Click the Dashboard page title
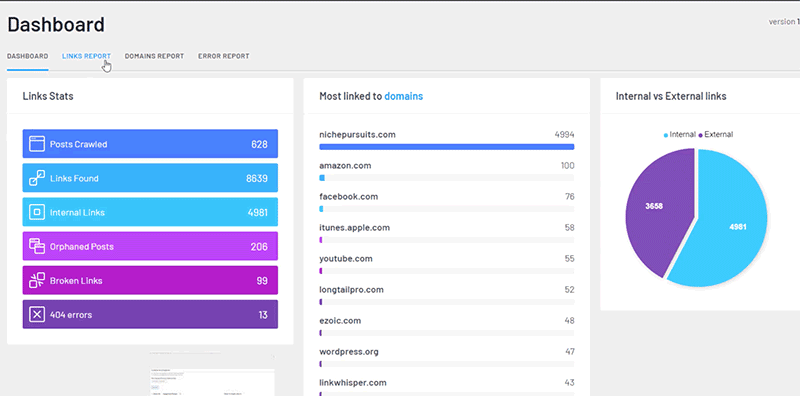This screenshot has height=396, width=800. tap(56, 24)
